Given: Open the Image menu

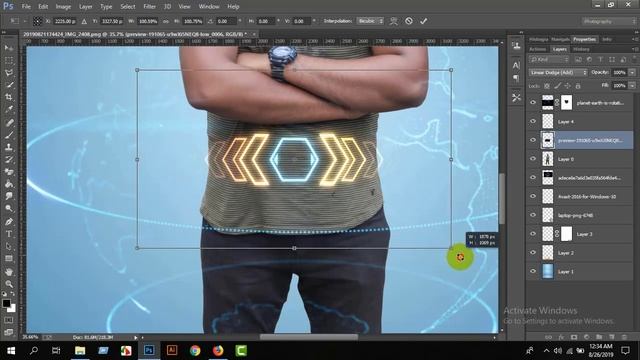Looking at the screenshot, I should pyautogui.click(x=63, y=7).
